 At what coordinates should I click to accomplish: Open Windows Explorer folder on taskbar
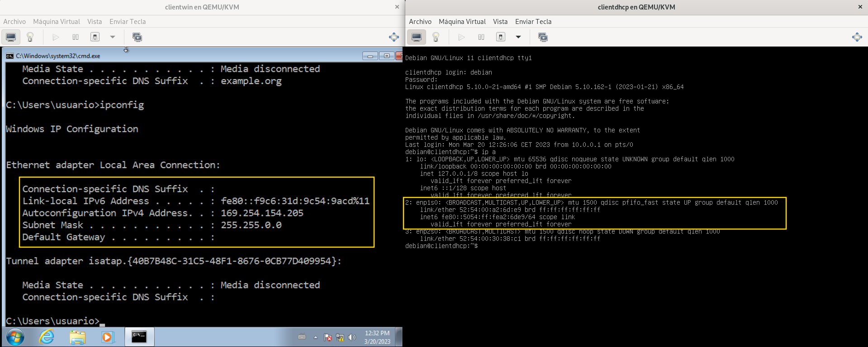(x=77, y=337)
